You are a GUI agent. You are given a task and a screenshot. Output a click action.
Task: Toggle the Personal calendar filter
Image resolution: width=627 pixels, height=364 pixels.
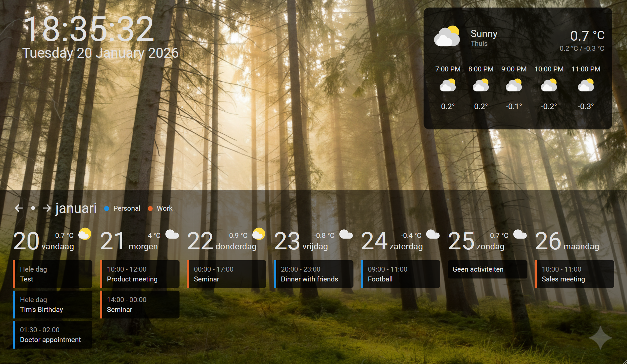coord(126,208)
